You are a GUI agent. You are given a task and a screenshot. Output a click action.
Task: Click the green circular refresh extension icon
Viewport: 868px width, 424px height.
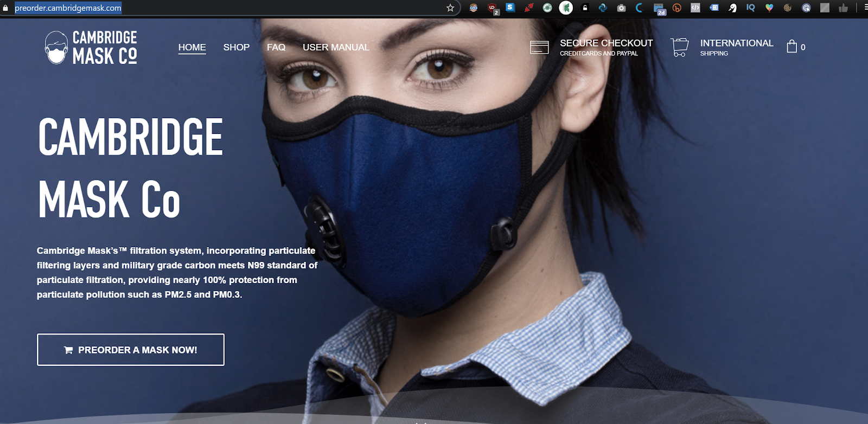point(547,8)
